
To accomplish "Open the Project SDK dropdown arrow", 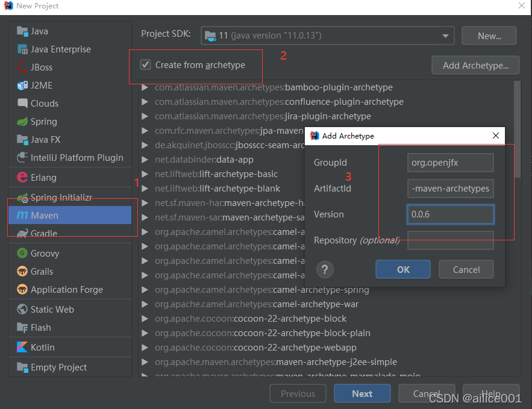I will (445, 36).
